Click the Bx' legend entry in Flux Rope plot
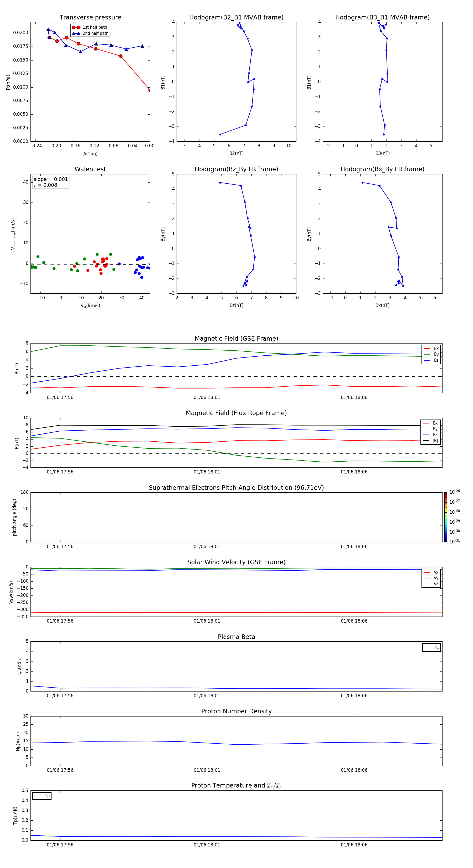473x868 pixels. [431, 423]
